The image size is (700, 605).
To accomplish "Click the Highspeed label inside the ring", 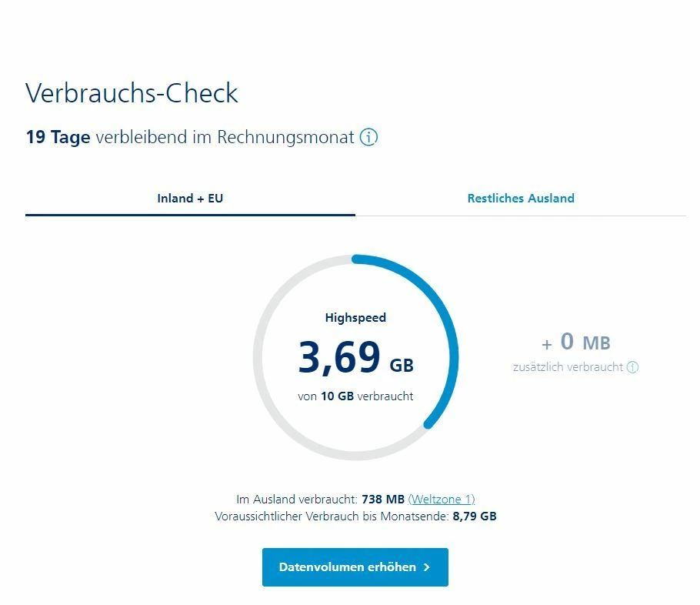I will pos(355,317).
